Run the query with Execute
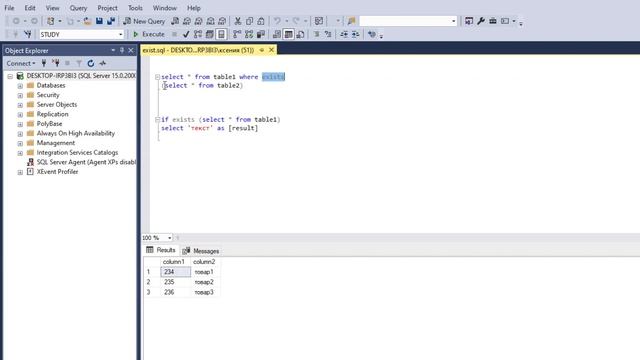The width and height of the screenshot is (640, 360). (x=149, y=34)
